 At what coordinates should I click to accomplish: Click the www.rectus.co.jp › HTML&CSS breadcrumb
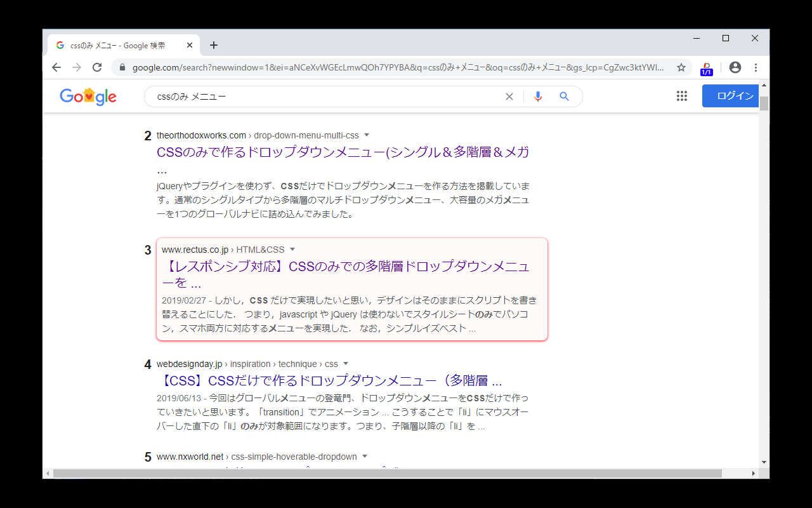click(223, 250)
